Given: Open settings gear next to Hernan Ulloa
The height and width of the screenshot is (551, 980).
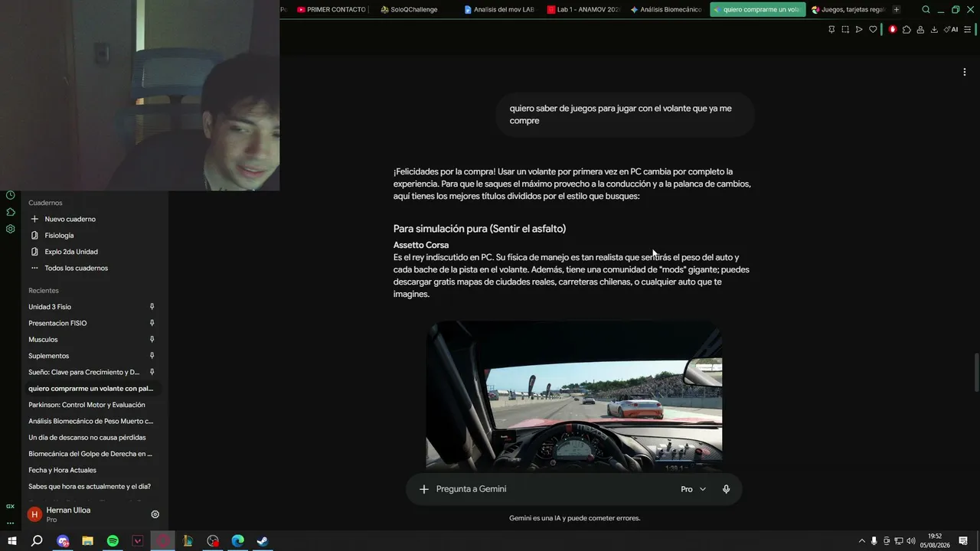Looking at the screenshot, I should click(x=155, y=514).
